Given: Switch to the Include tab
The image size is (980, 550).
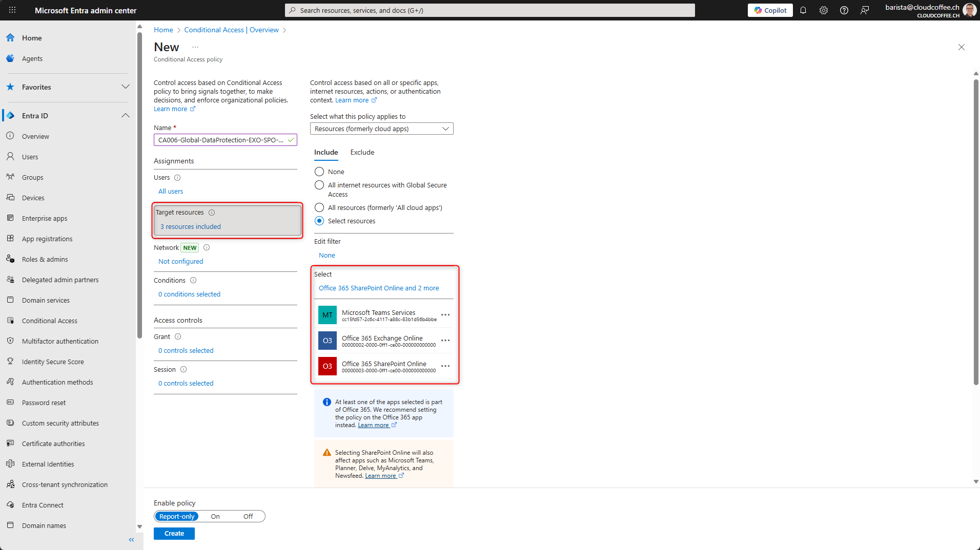Looking at the screenshot, I should click(326, 152).
